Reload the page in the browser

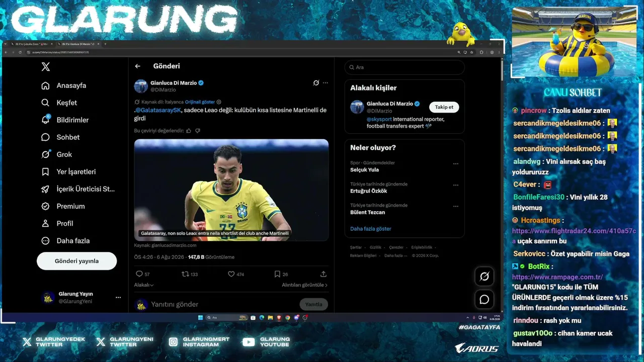tap(21, 52)
